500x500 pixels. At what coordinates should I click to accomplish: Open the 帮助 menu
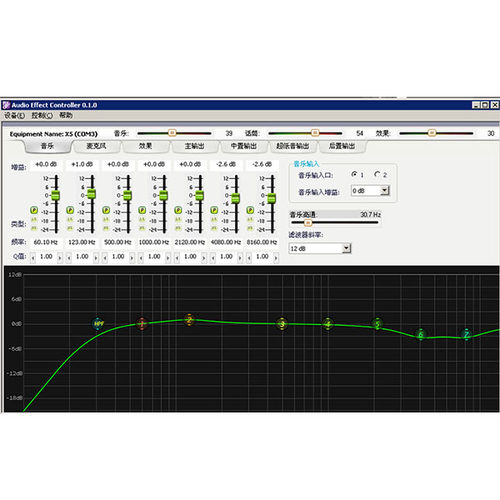[x=66, y=115]
